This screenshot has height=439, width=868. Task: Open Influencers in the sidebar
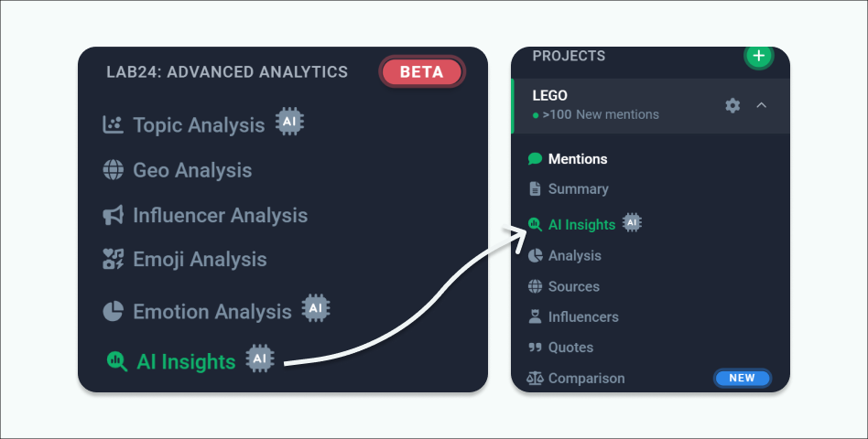tap(573, 316)
